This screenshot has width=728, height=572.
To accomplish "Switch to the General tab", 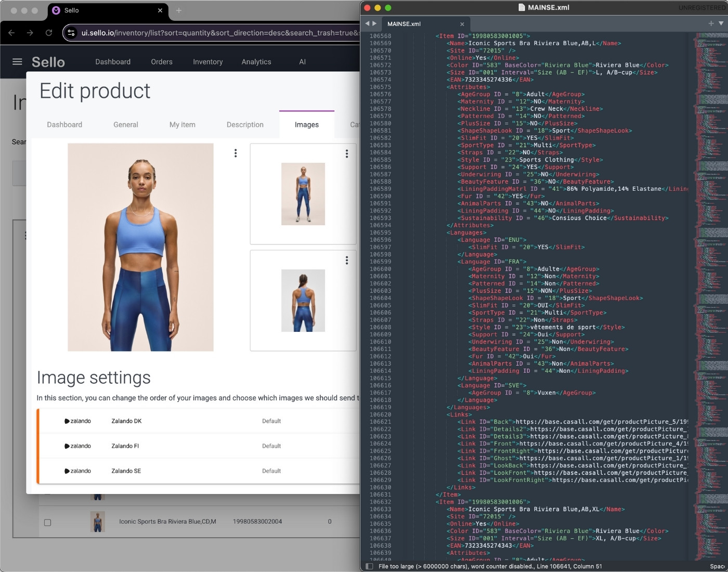I will point(125,124).
